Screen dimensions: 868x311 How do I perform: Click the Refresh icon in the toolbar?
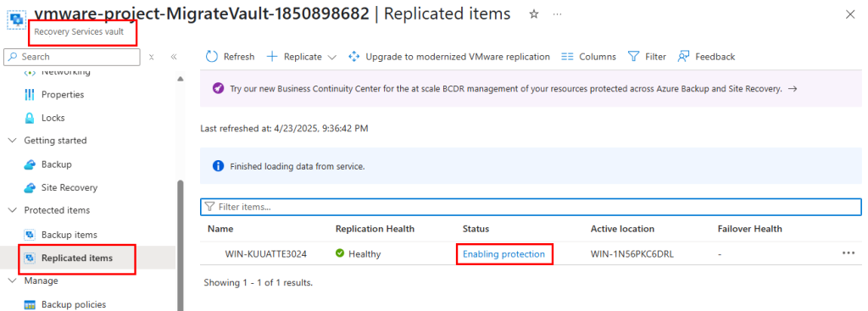[x=212, y=57]
